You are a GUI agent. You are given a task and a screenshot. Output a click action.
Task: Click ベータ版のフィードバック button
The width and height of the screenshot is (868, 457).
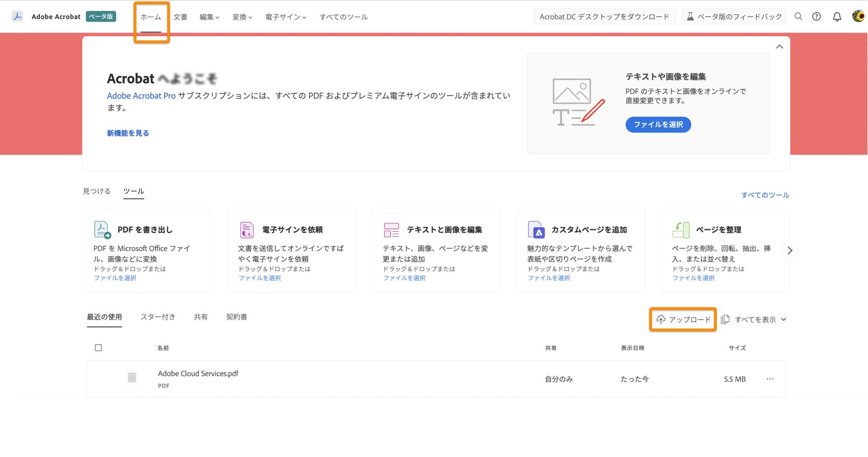[x=734, y=17]
